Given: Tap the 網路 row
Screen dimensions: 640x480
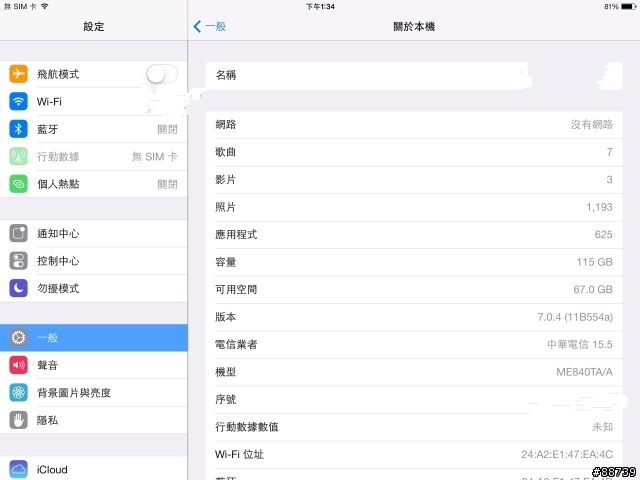Looking at the screenshot, I should [414, 124].
